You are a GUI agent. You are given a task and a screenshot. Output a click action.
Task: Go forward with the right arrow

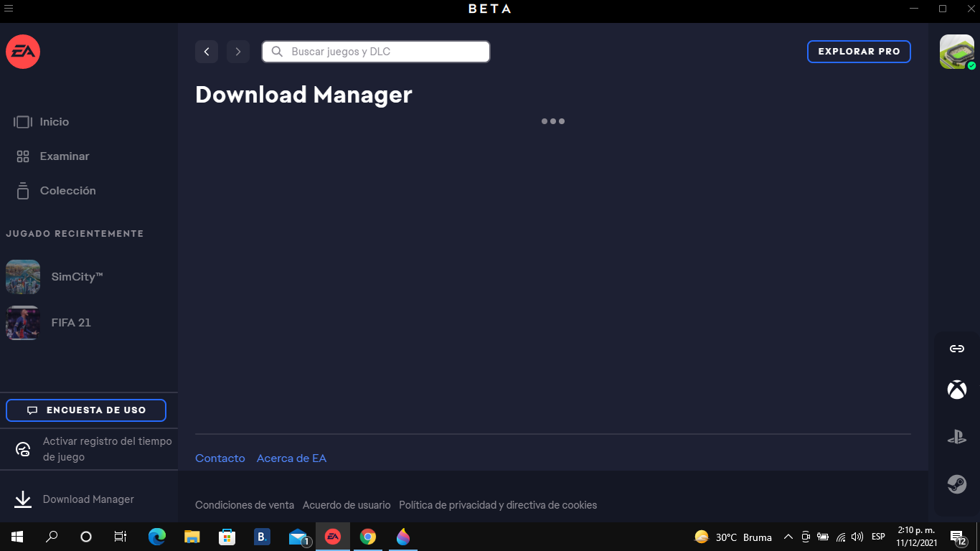coord(238,52)
